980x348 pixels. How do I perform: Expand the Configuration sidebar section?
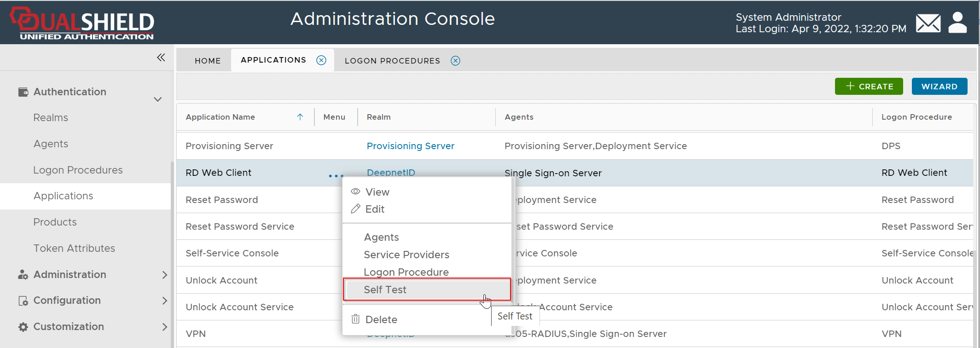[x=164, y=301]
